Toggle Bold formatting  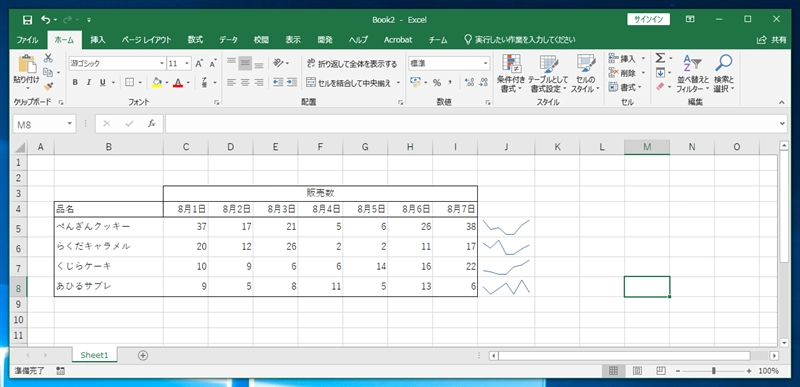tap(75, 82)
